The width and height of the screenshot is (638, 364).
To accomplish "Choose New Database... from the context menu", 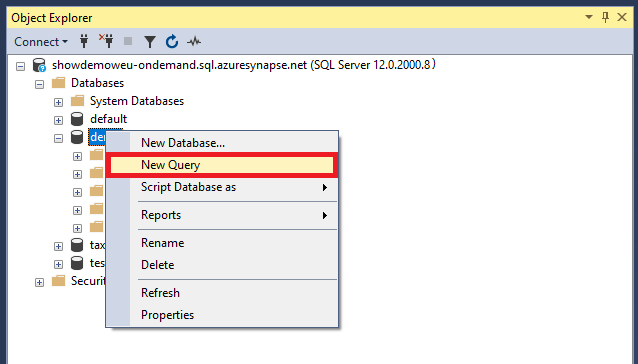I will click(x=222, y=143).
